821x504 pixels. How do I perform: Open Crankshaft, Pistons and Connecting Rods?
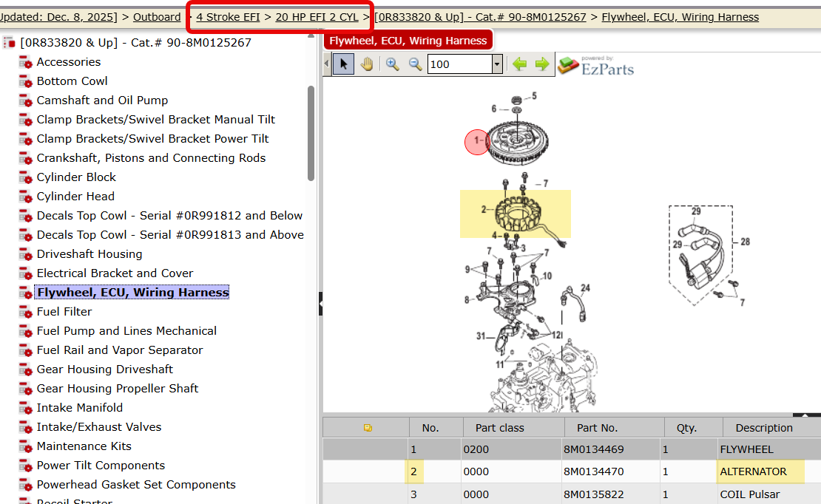pyautogui.click(x=151, y=158)
